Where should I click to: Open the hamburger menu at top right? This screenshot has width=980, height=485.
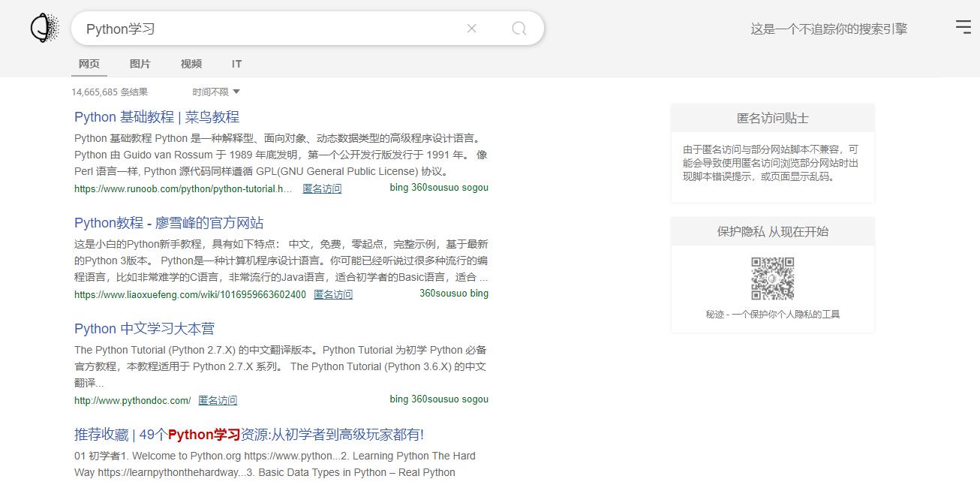[963, 26]
